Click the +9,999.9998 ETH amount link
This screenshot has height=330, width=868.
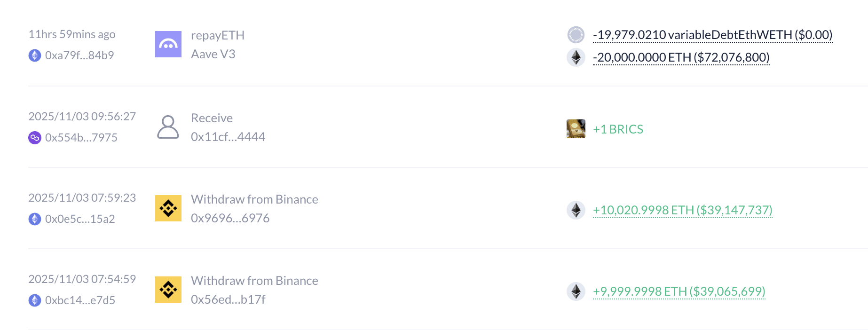pos(679,291)
